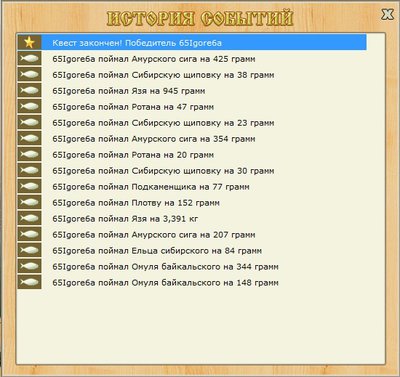Screen dimensions: 400x377
Task: Click fish icon for Омуля байкальского 344 грамм
Action: pos(29,267)
